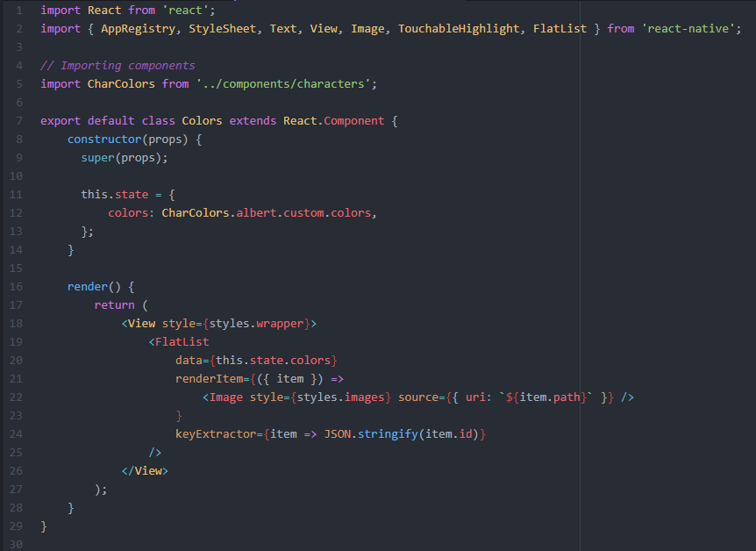Click the renderItem prop

pyautogui.click(x=209, y=379)
